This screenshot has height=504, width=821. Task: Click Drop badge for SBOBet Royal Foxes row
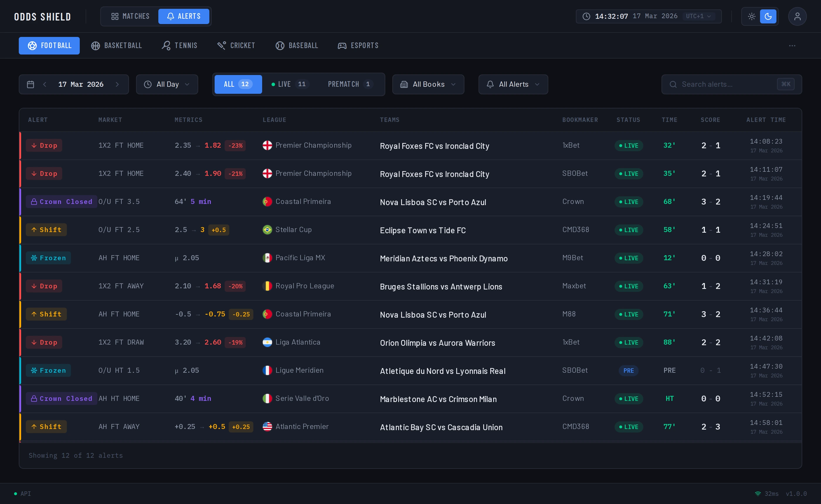click(x=44, y=174)
